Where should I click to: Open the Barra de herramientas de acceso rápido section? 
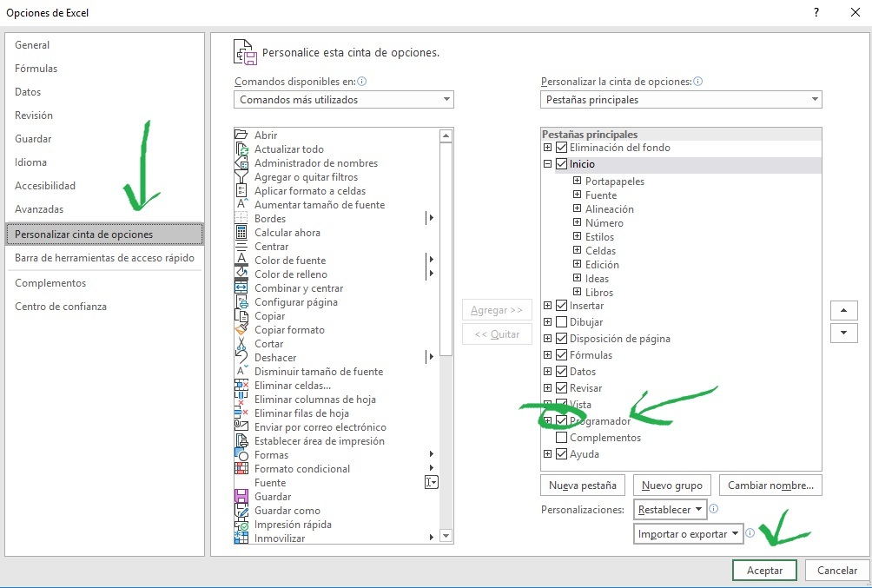point(104,258)
